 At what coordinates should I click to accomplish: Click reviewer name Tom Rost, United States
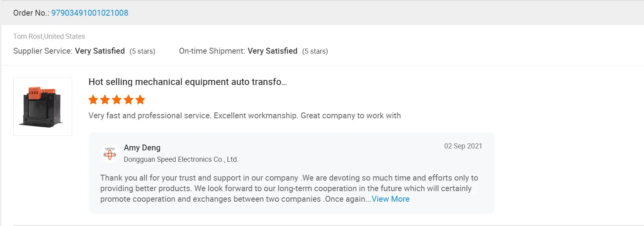tap(49, 36)
